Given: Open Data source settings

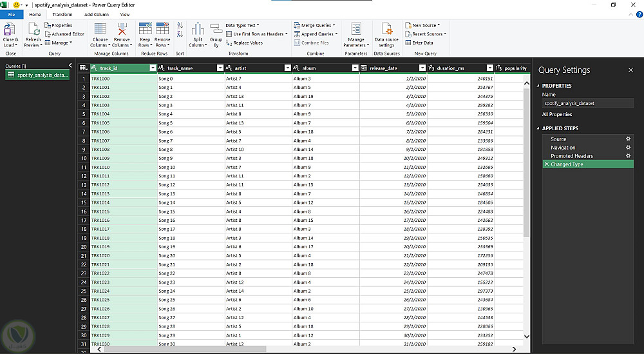Looking at the screenshot, I should (x=386, y=35).
